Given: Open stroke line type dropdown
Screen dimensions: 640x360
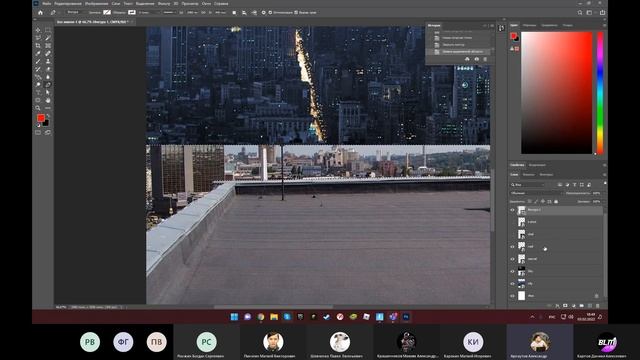Looking at the screenshot, I should tap(169, 13).
